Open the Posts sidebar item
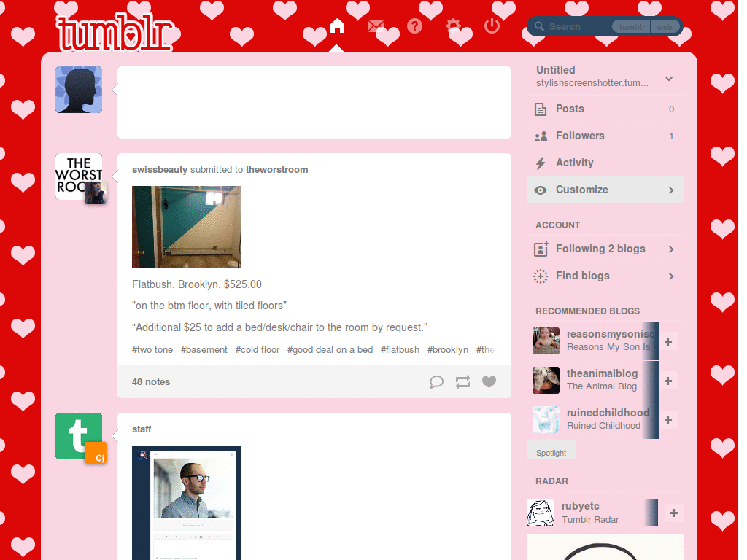 click(x=605, y=109)
